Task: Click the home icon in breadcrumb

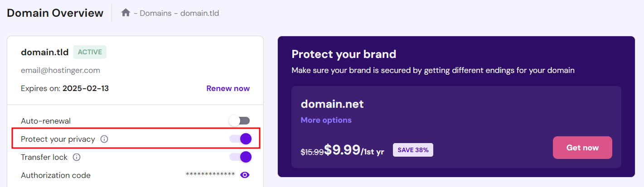Action: coord(126,13)
